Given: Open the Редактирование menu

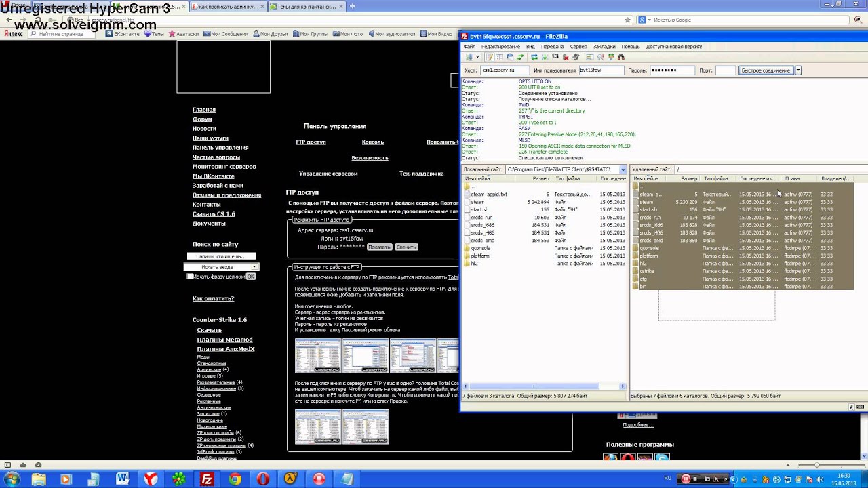Looking at the screenshot, I should [500, 47].
